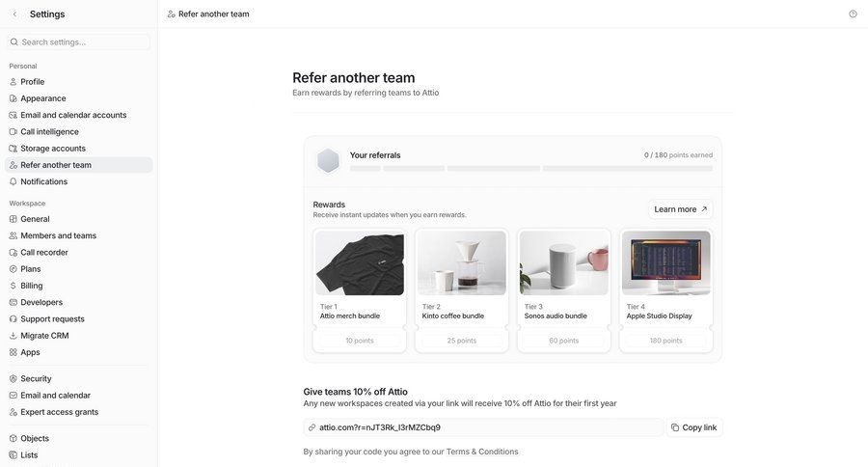Image resolution: width=868 pixels, height=467 pixels.
Task: Open the Developers settings page
Action: point(41,302)
